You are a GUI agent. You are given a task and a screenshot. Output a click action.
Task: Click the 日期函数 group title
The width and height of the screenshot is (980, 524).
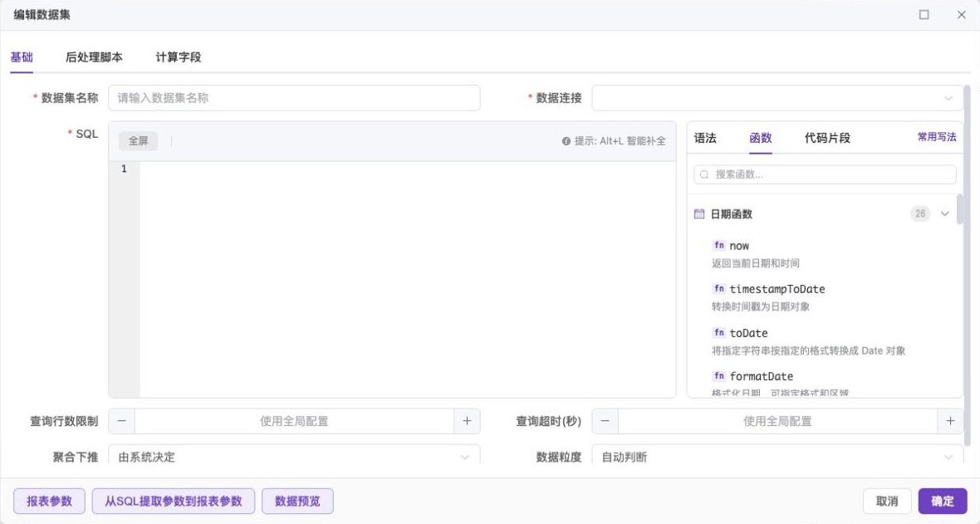tap(731, 214)
